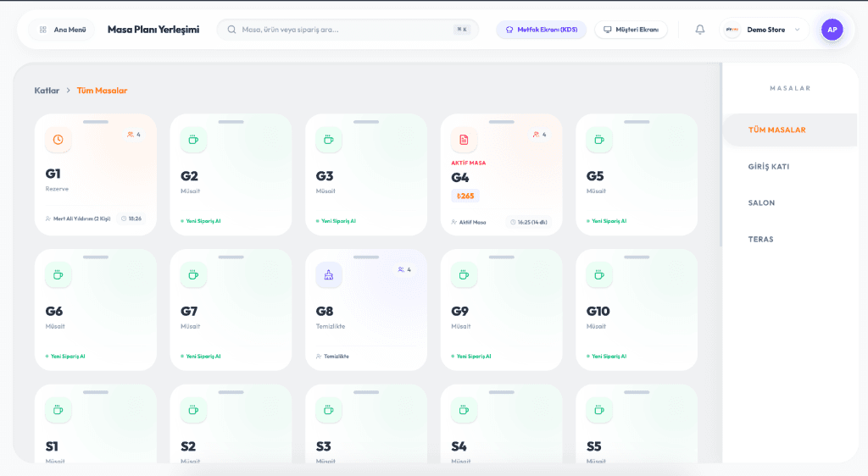868x476 pixels.
Task: Click the G1 table name
Action: 53,174
